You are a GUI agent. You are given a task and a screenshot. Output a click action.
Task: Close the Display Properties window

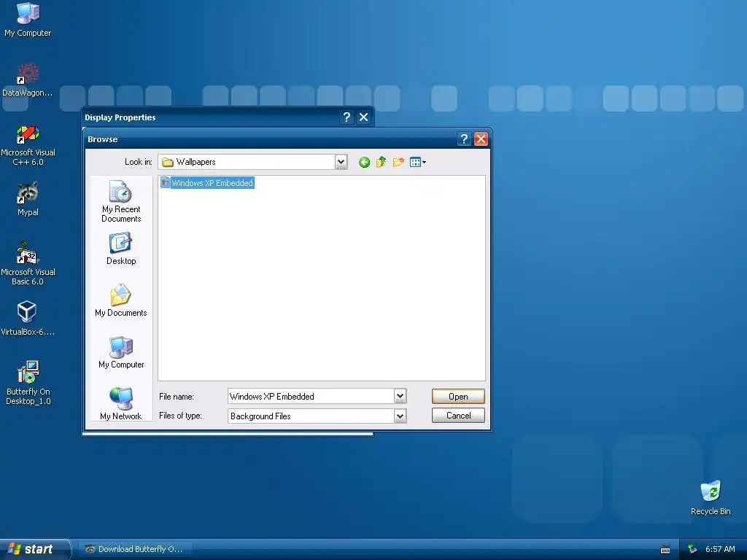coord(363,117)
